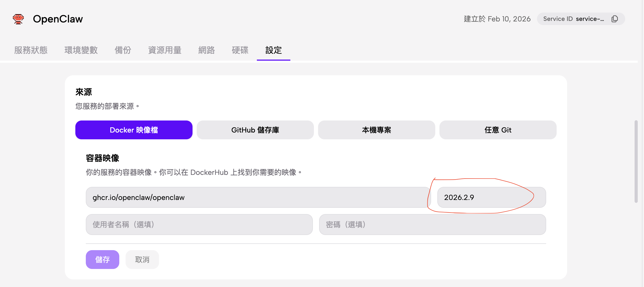Click the 來源 section heading
This screenshot has height=287, width=644.
(x=84, y=92)
